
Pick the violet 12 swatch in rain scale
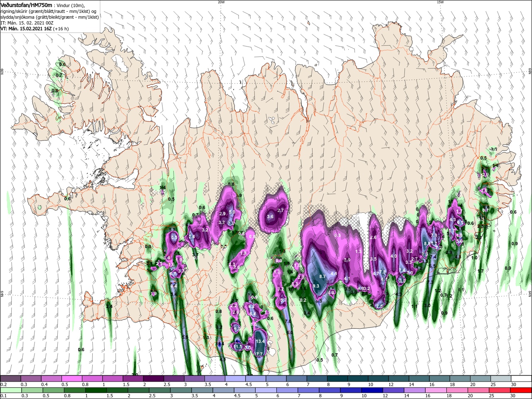pyautogui.click(x=393, y=390)
